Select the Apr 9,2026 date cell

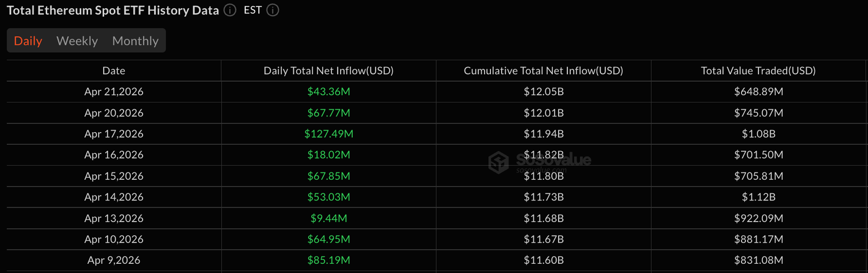point(114,261)
